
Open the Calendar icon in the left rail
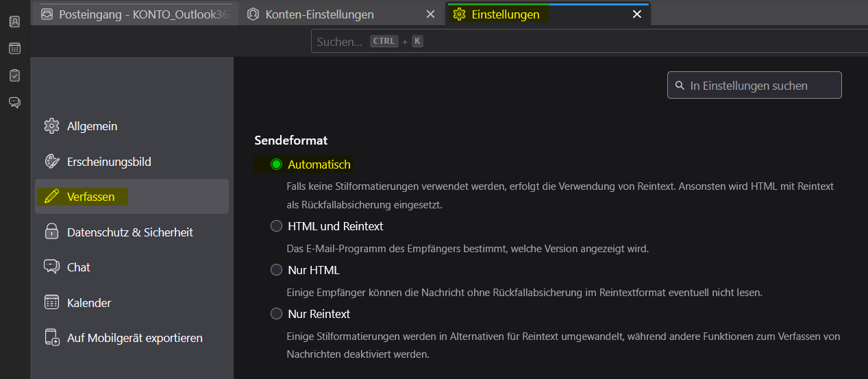[x=14, y=48]
